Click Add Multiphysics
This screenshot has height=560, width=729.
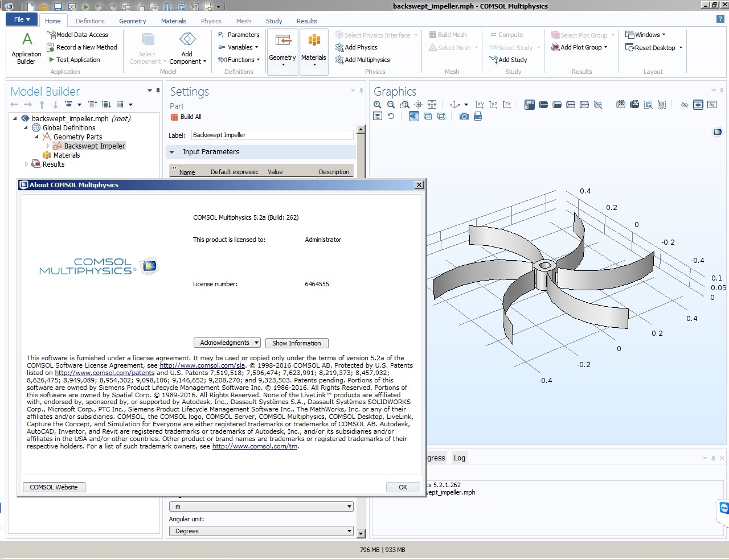coord(363,60)
